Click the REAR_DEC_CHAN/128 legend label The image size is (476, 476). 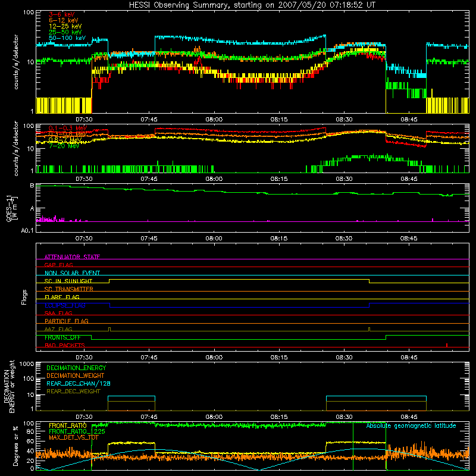79,383
